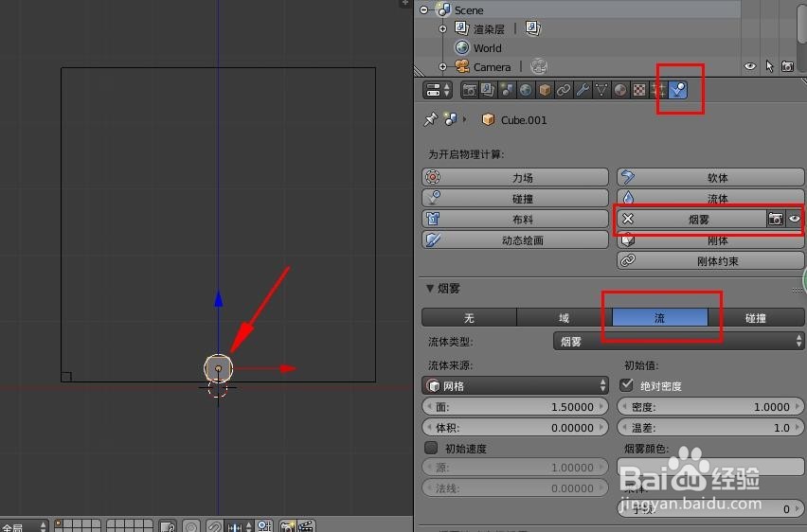The image size is (807, 532).
Task: Click the pin icon beside Cube.001
Action: [x=430, y=120]
